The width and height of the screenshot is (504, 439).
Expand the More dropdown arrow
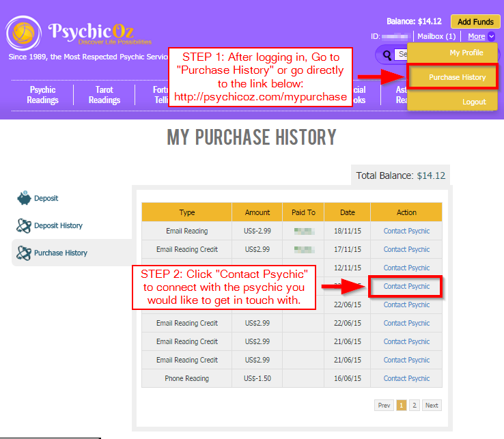pos(491,36)
